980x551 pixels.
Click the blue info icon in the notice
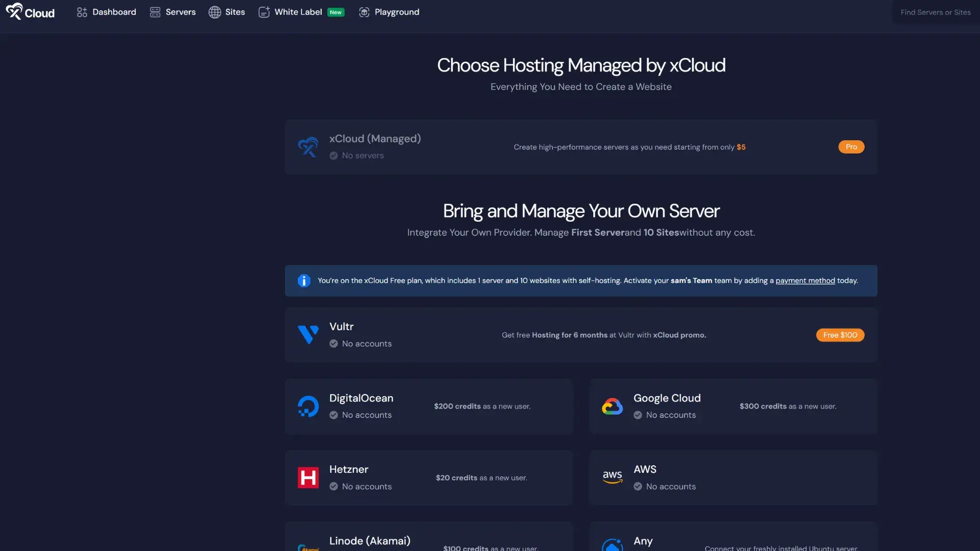point(304,281)
